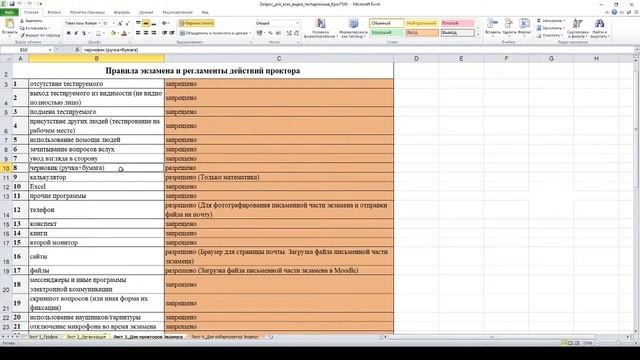
Task: Click the fill color bucket icon
Action: tap(113, 33)
